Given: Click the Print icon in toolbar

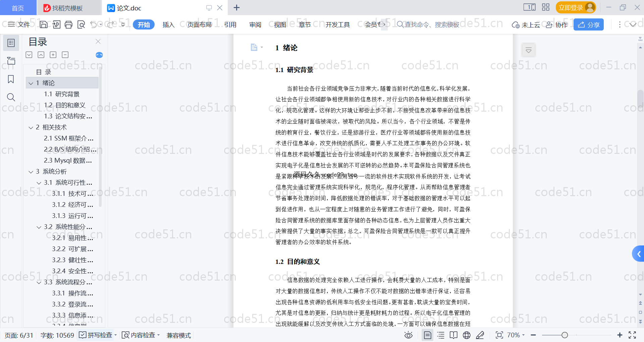Looking at the screenshot, I should tap(68, 24).
